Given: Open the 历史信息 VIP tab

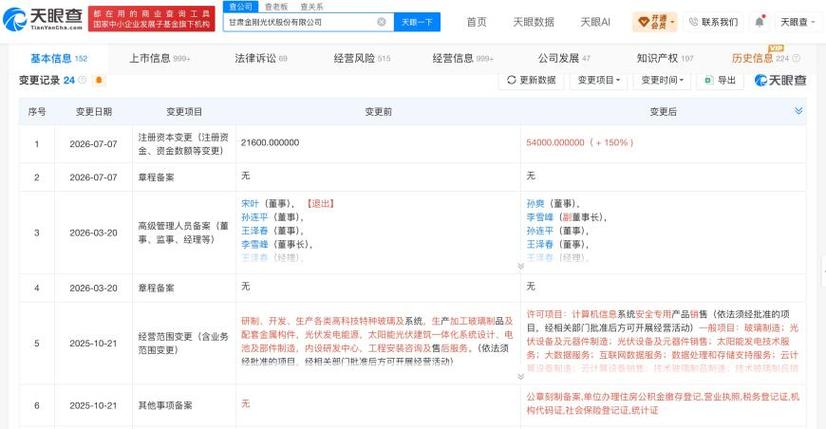Looking at the screenshot, I should tap(760, 58).
